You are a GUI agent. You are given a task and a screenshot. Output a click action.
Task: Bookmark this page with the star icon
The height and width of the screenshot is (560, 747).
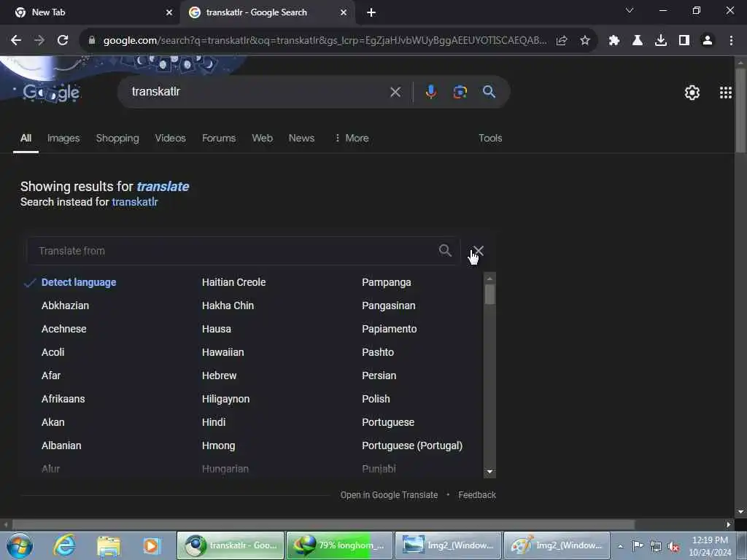(585, 41)
